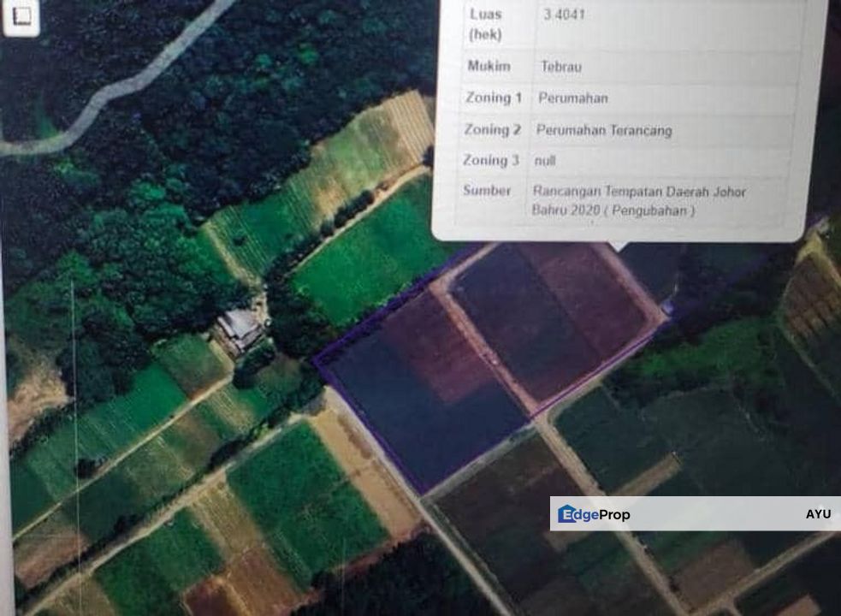Click the null value for Zoning 3
841x616 pixels.
click(x=545, y=160)
